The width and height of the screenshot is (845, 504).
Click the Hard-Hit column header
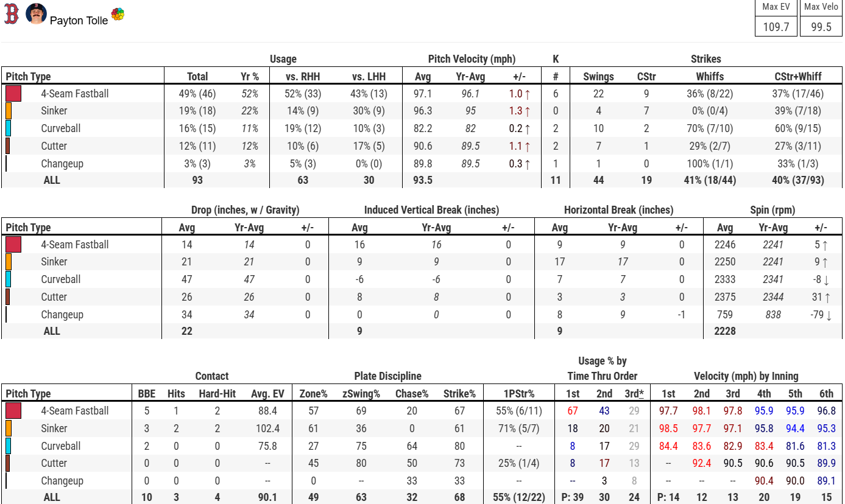pos(217,394)
